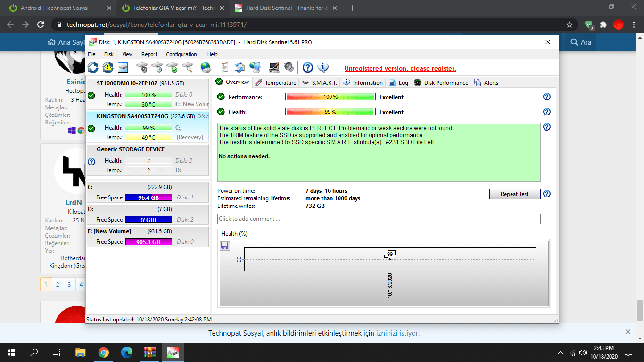Click the Repeat Test button

[x=515, y=194]
